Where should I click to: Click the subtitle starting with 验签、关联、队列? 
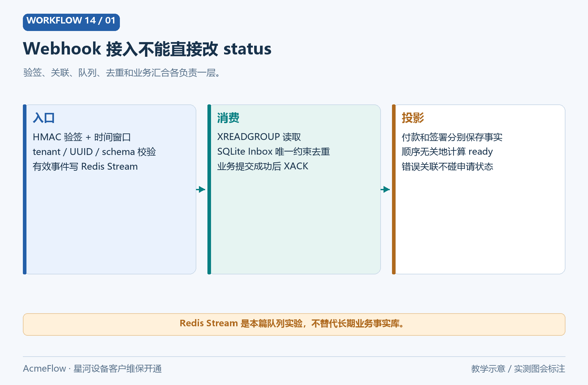pyautogui.click(x=122, y=72)
